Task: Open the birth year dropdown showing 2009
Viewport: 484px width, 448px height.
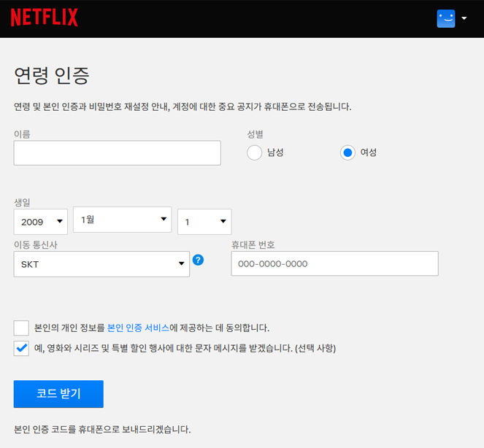Action: (x=40, y=222)
